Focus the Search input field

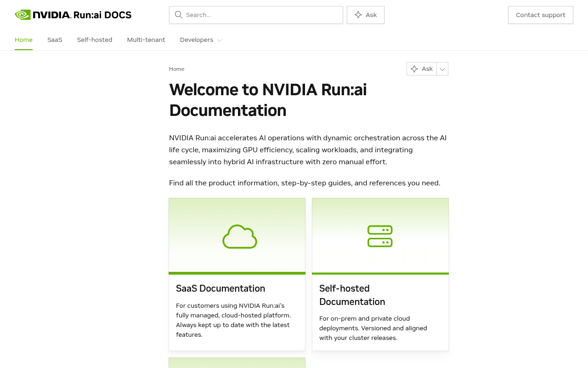(256, 15)
